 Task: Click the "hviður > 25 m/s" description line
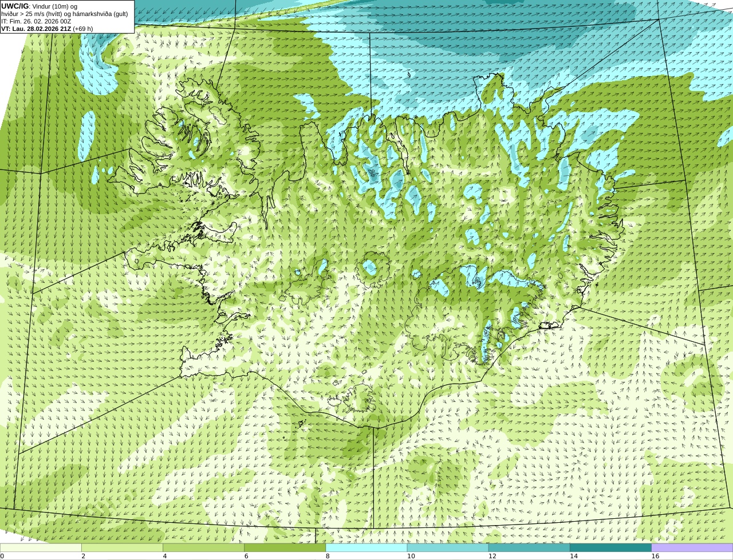(65, 14)
